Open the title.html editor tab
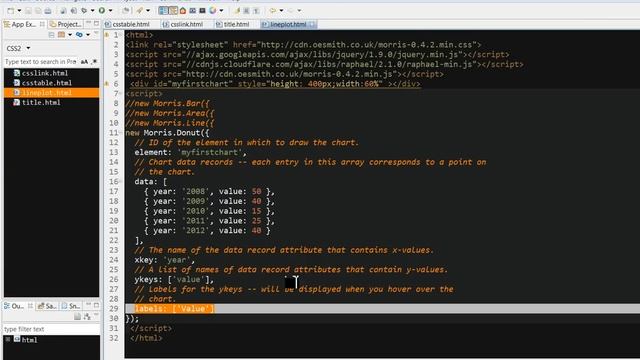The image size is (640, 360). coord(232,24)
